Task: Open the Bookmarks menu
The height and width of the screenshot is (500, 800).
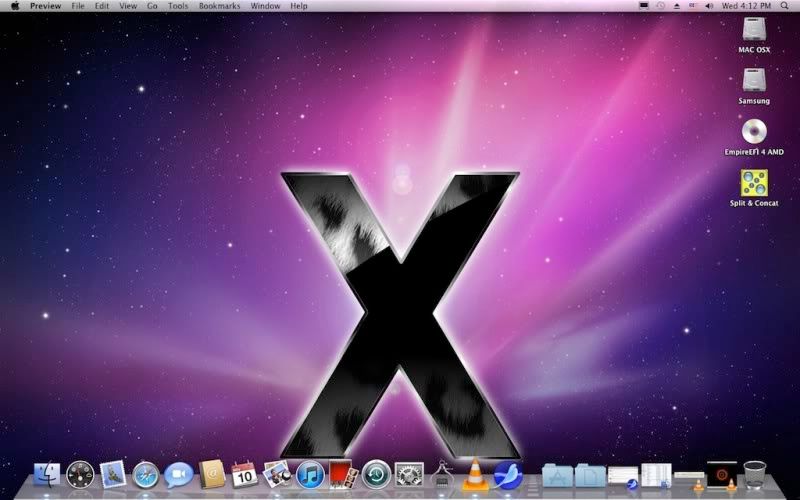Action: click(219, 6)
